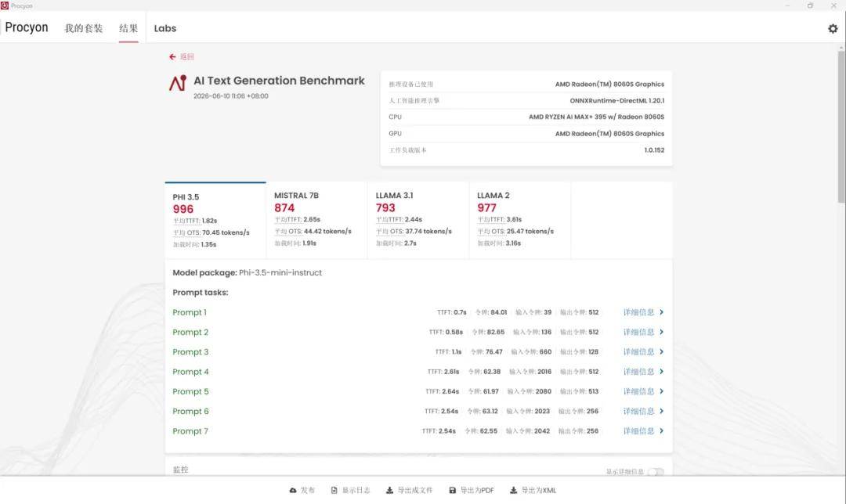
Task: Toggle the 显示详细信息 switch in 监控
Action: coord(656,472)
